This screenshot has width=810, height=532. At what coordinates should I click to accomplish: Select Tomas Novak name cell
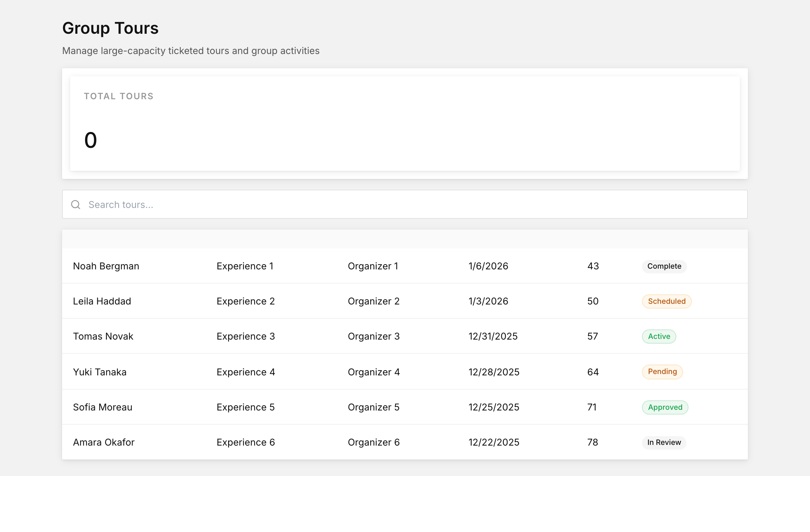coord(103,336)
